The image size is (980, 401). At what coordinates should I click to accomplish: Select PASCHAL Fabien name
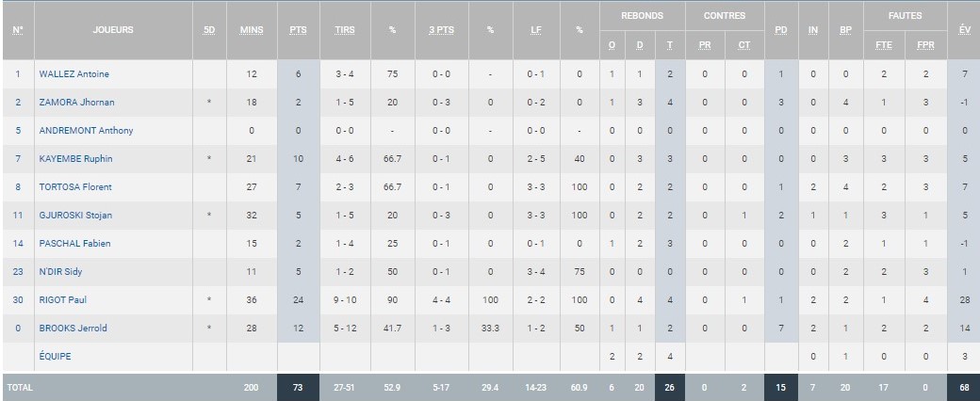pos(74,243)
